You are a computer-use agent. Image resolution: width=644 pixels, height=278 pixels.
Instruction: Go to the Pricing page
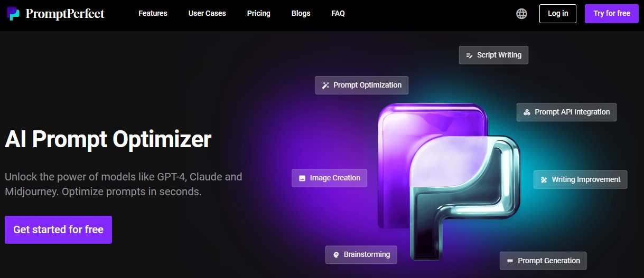[x=258, y=13]
